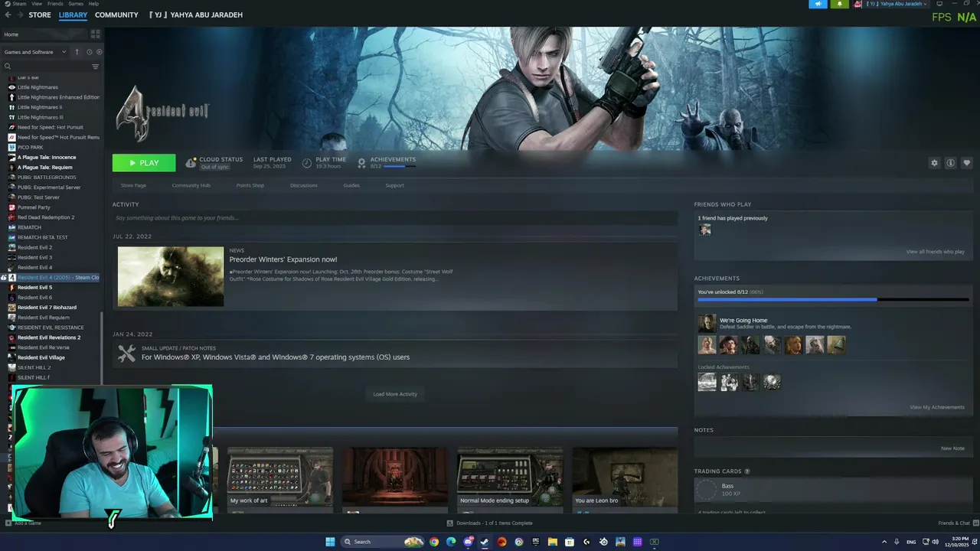Go back with the navigation arrow

coord(8,15)
